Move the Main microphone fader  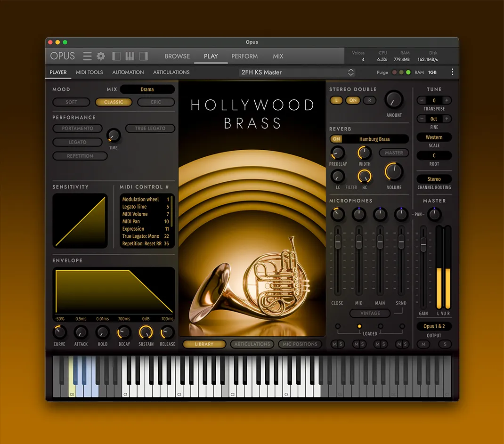(x=380, y=242)
